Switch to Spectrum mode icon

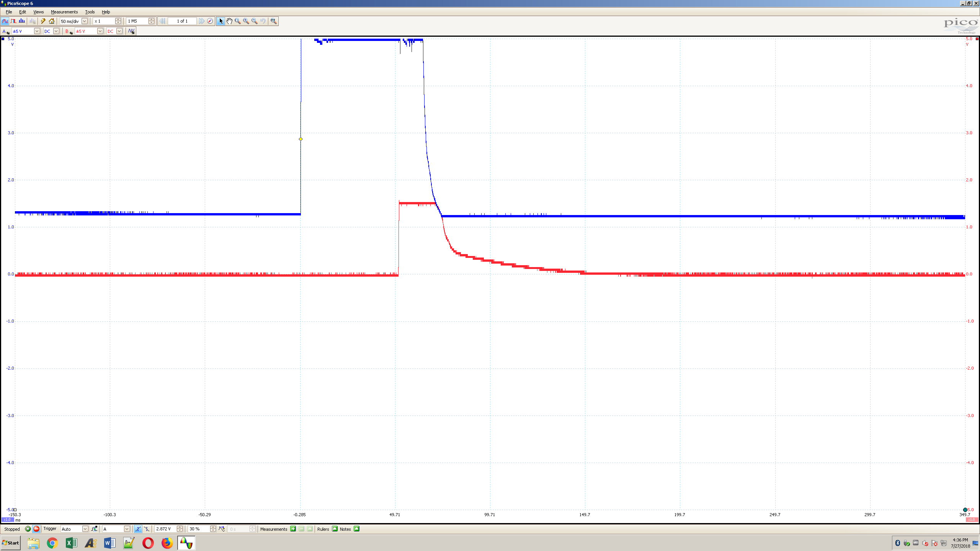[22, 21]
